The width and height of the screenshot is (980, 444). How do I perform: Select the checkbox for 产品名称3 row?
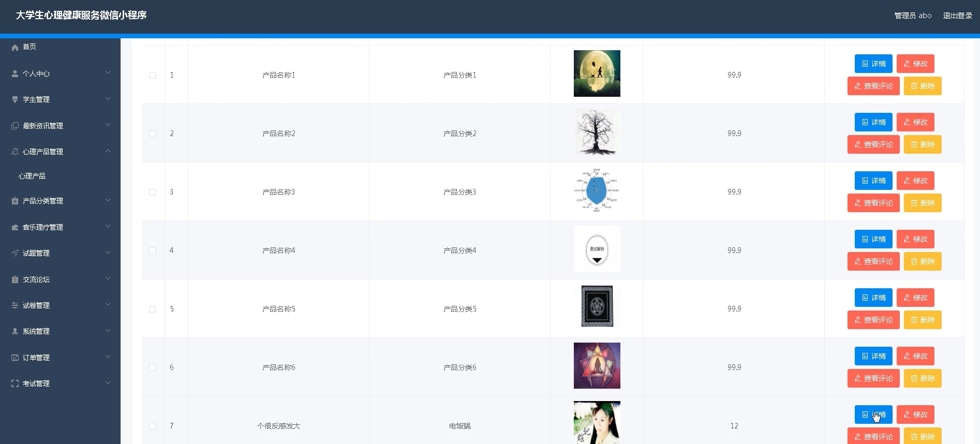(x=153, y=192)
